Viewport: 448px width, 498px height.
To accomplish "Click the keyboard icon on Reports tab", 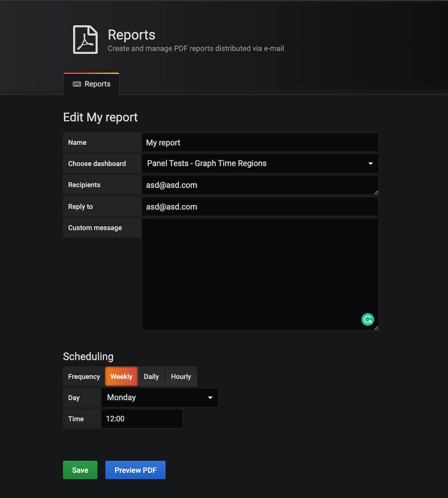I will 77,84.
